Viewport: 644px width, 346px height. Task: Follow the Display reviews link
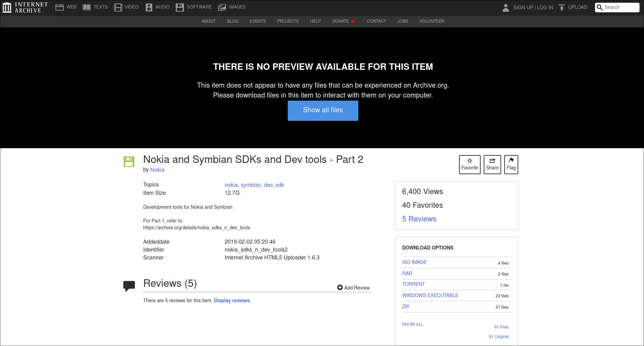click(x=232, y=300)
